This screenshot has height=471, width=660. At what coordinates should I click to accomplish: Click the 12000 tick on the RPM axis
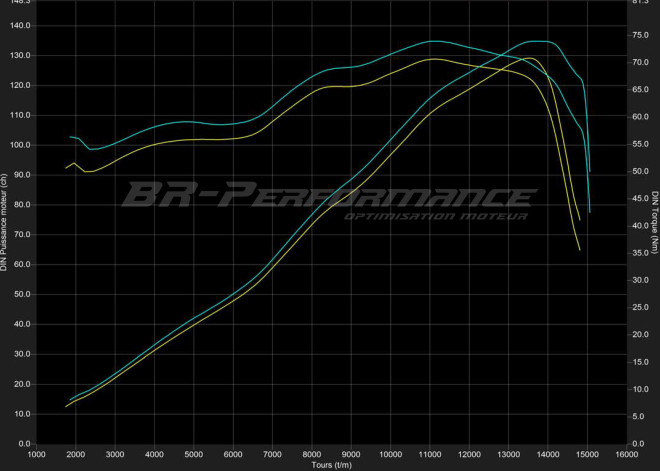[x=469, y=454]
